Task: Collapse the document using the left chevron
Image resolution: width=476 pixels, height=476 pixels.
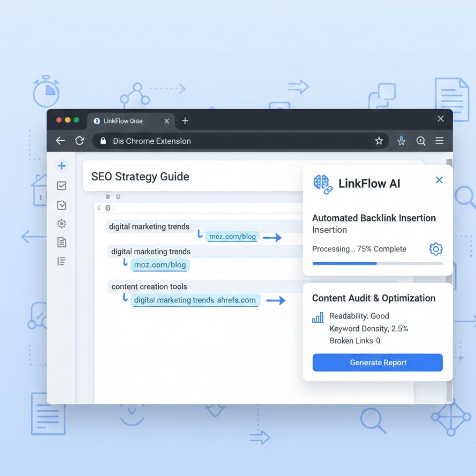Action: (x=99, y=208)
